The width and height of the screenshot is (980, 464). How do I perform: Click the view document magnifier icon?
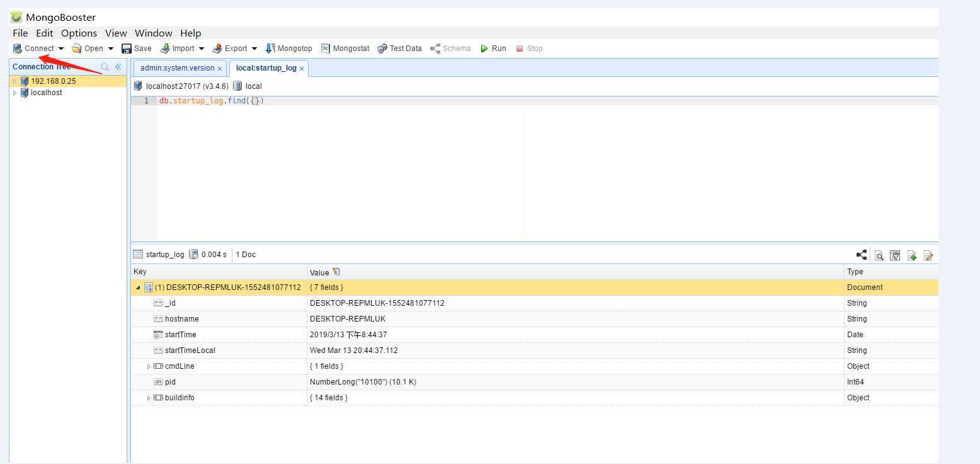click(879, 255)
